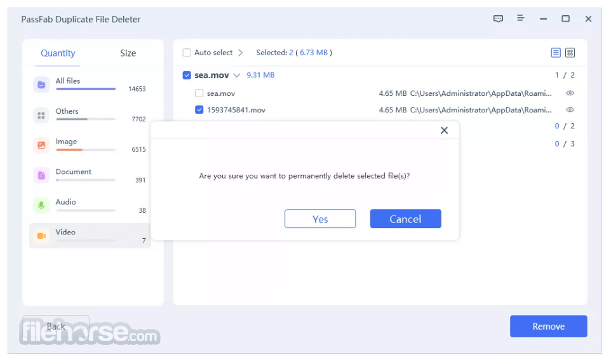Click the Image category icon

point(41,145)
